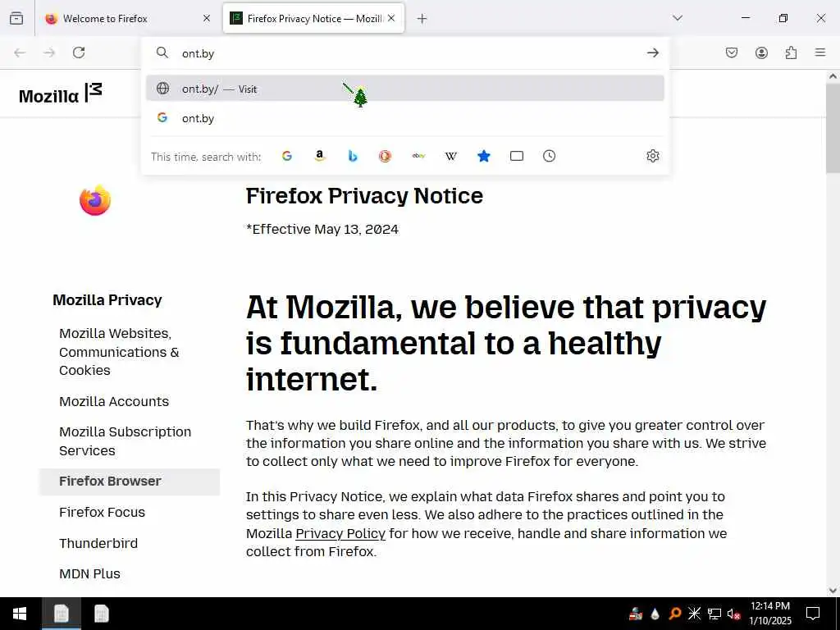The image size is (840, 630).
Task: Open search settings gear icon
Action: pyautogui.click(x=653, y=156)
